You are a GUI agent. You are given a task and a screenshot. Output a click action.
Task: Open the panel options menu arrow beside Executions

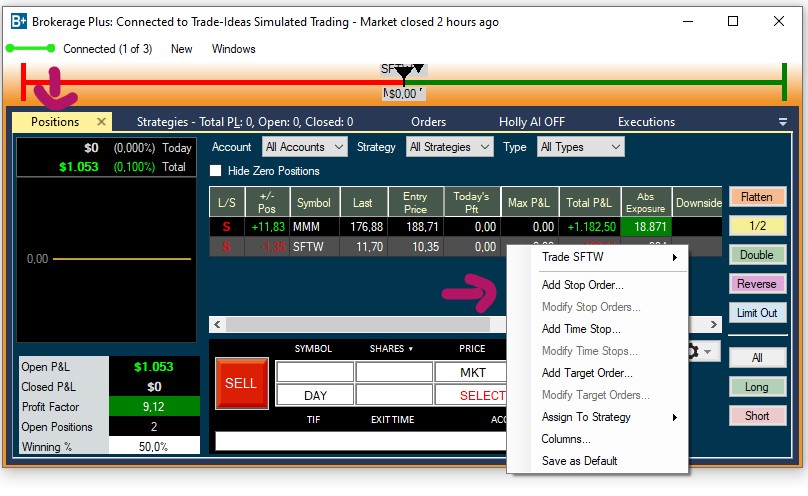[x=783, y=122]
